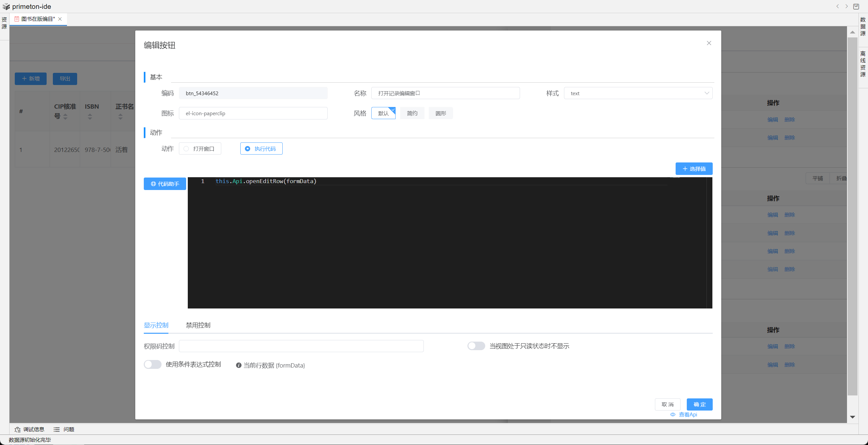Click the 选择值 button
Image resolution: width=868 pixels, height=445 pixels.
coord(693,169)
